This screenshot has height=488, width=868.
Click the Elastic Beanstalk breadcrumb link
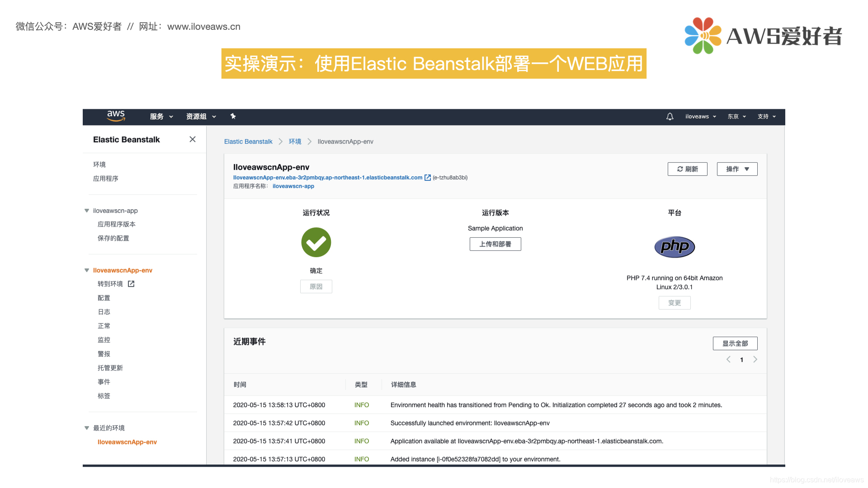point(248,141)
